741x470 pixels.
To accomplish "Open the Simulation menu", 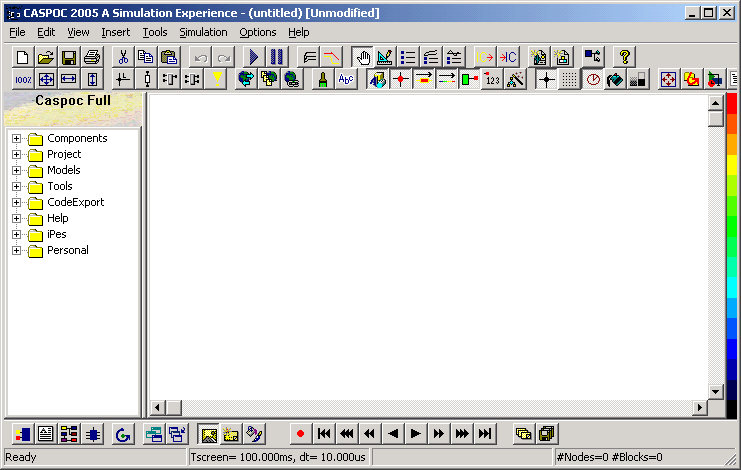I will click(x=203, y=32).
